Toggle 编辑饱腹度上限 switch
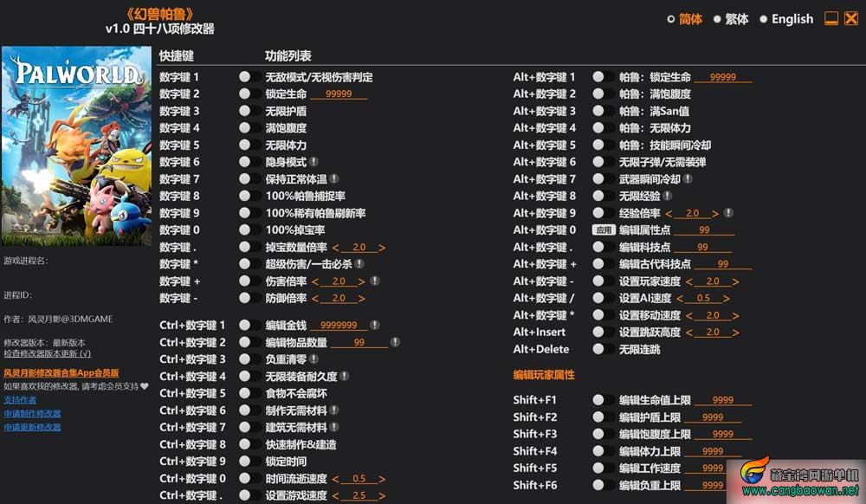The width and height of the screenshot is (866, 504). pyautogui.click(x=603, y=434)
